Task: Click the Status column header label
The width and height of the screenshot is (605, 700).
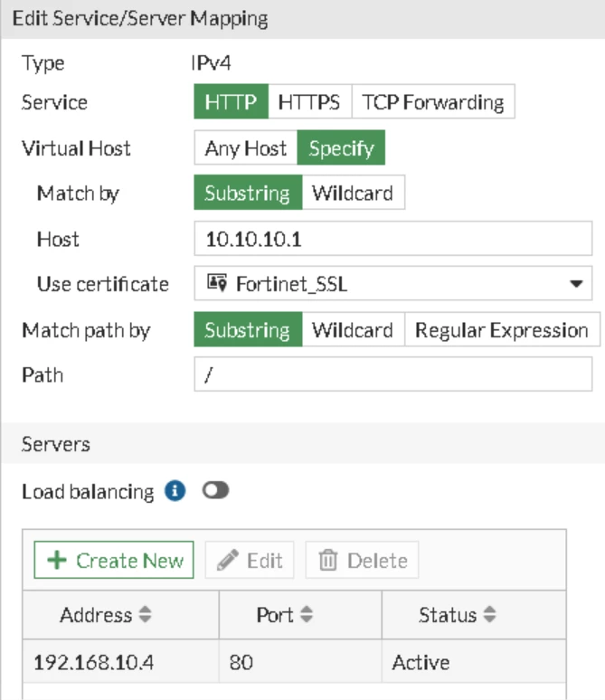Action: [448, 615]
